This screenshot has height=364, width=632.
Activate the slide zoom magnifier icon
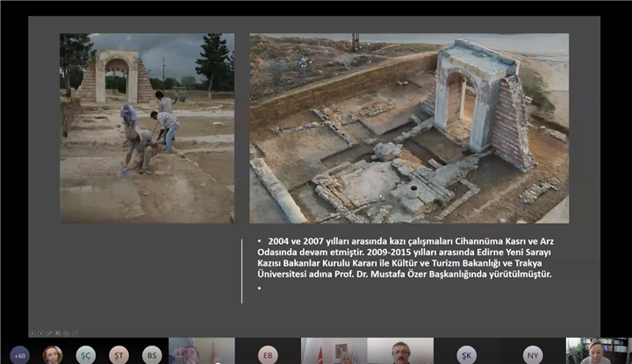click(x=66, y=333)
